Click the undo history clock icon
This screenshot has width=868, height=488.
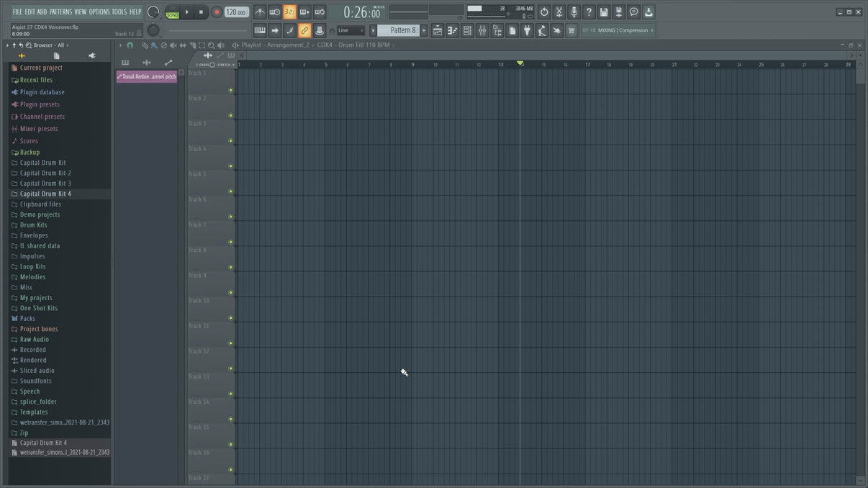coord(544,12)
